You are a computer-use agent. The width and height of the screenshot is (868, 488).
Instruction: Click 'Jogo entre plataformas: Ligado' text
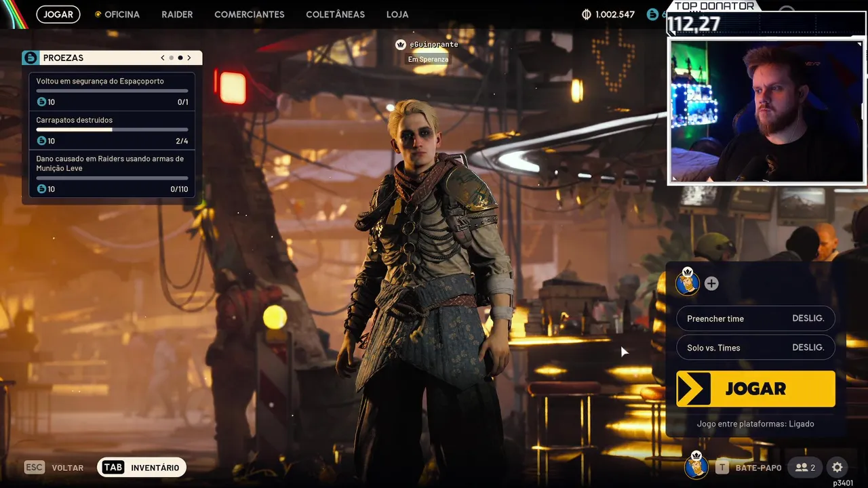click(x=755, y=424)
